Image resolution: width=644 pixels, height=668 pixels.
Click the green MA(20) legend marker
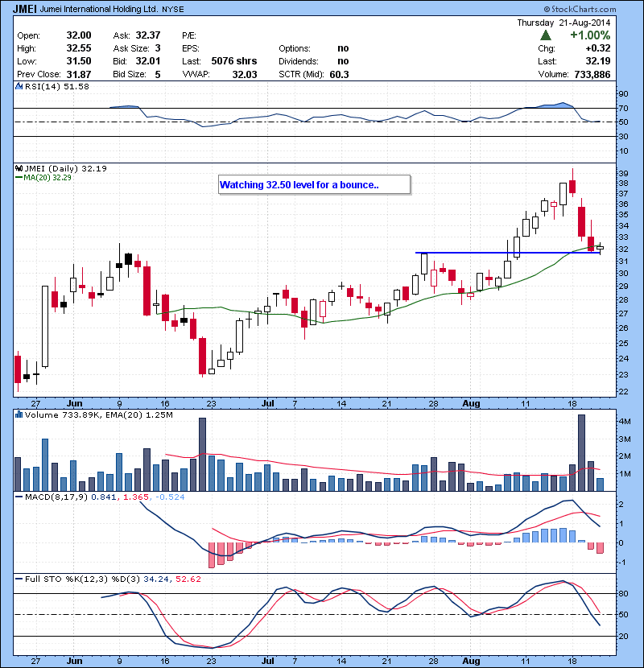pyautogui.click(x=19, y=178)
